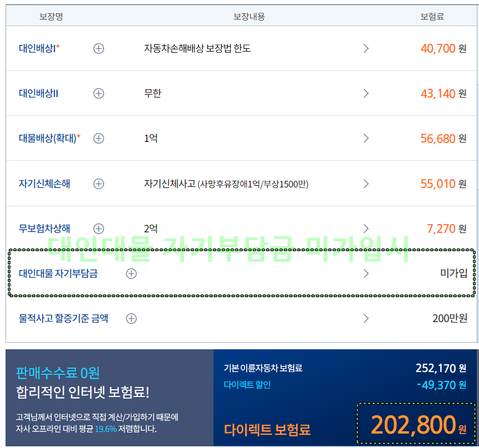Screen dimensions: 479x448
Task: Click the 대인대물 자기부담금 label
Action: coord(58,273)
